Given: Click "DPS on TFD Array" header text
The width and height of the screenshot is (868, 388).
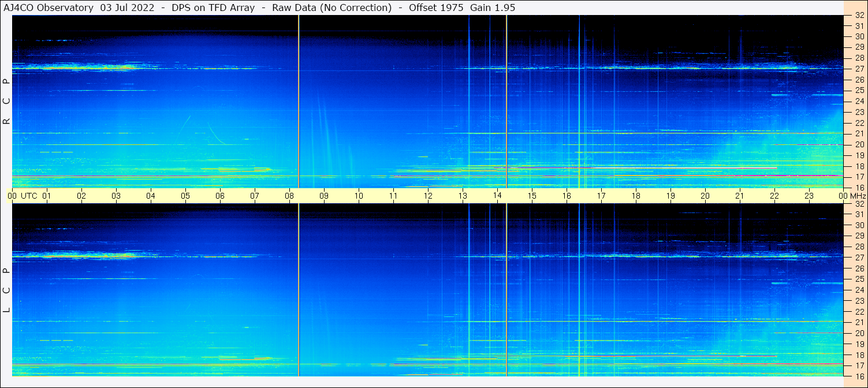Looking at the screenshot, I should [214, 8].
